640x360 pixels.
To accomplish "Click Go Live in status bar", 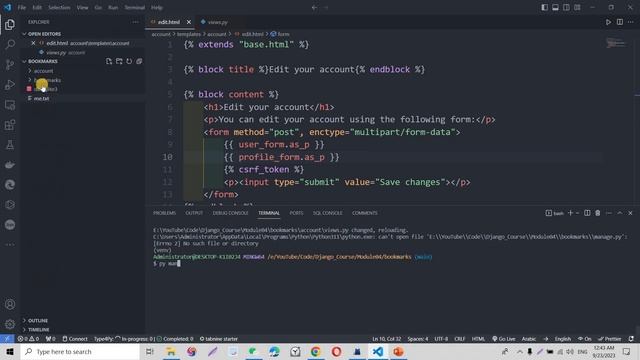I will (x=504, y=339).
